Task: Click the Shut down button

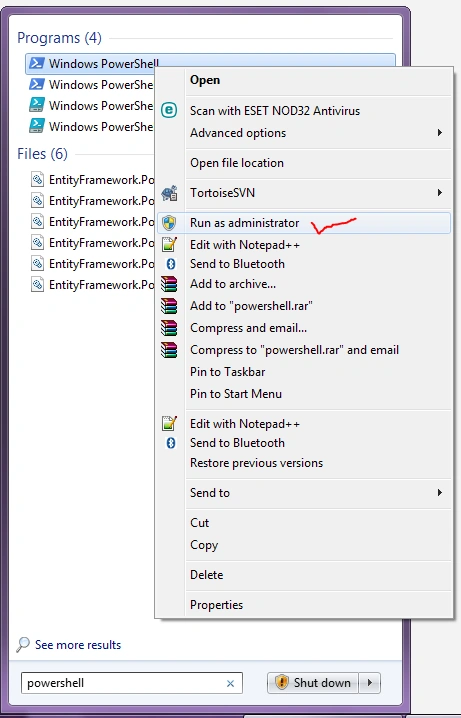Action: pyautogui.click(x=313, y=683)
